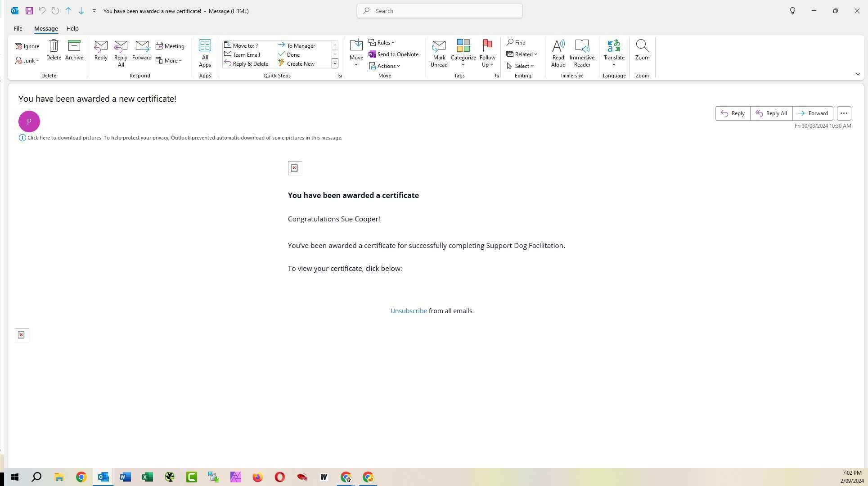
Task: Select the Team Email quick step
Action: [242, 54]
